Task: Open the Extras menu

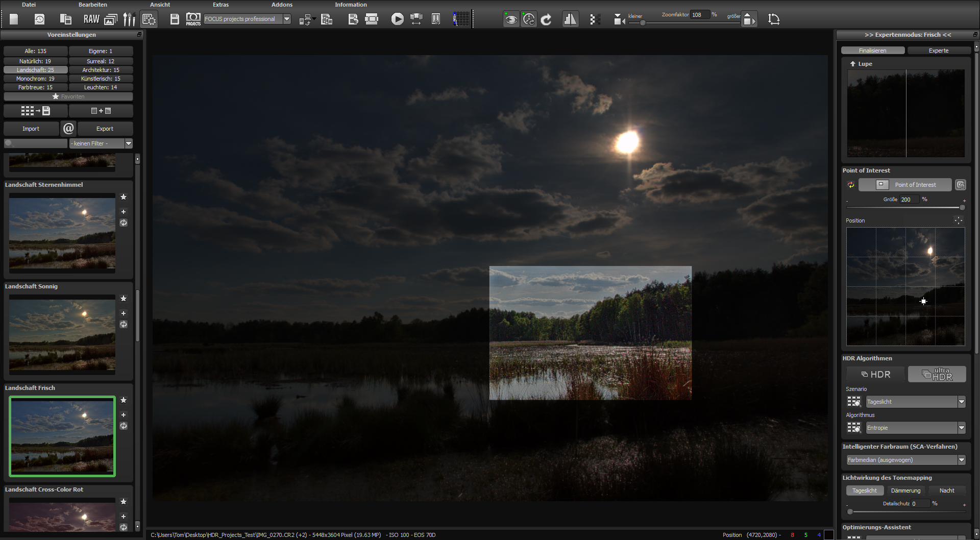Action: click(x=221, y=5)
